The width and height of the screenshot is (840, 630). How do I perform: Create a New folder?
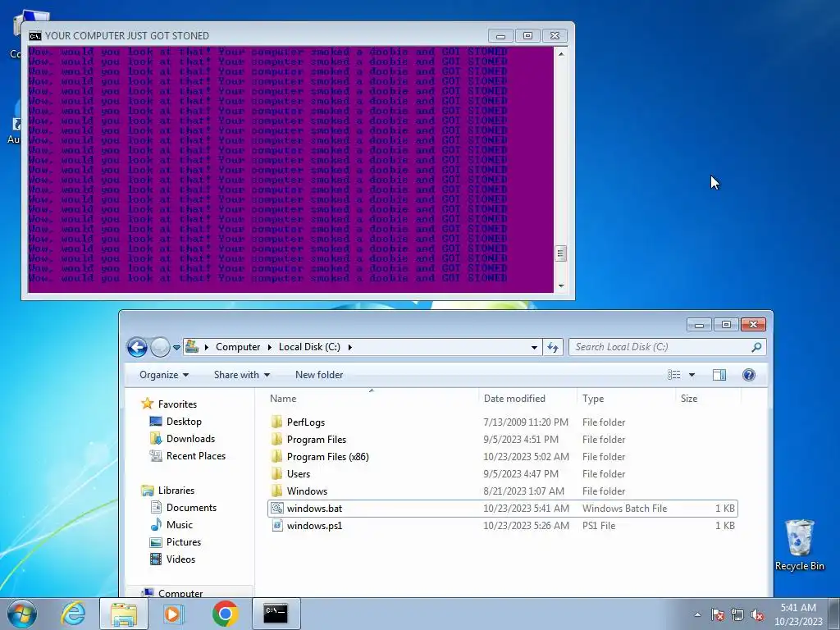319,375
